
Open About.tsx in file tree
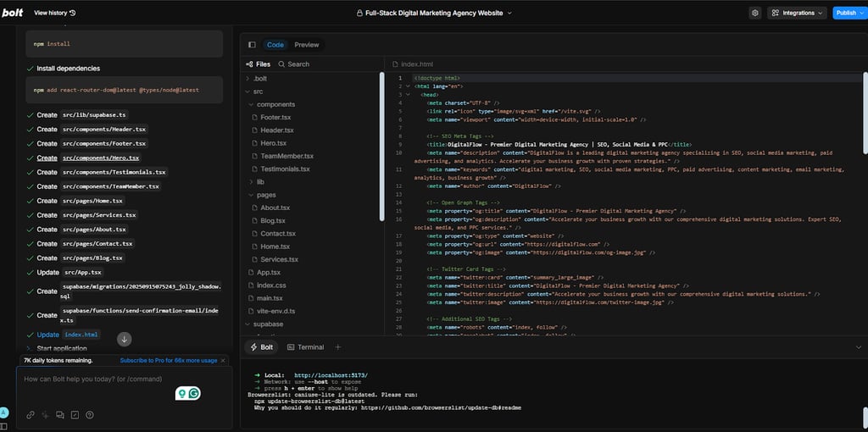point(275,208)
